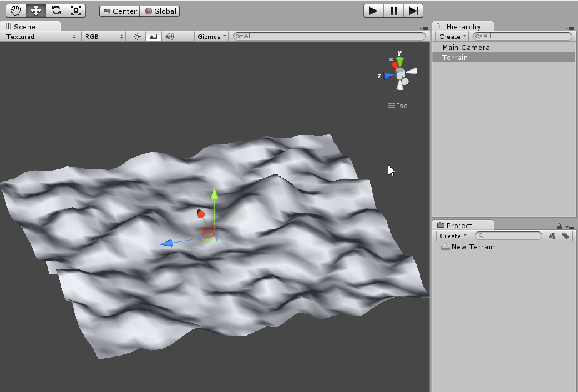Toggle scene audio speaker button

pyautogui.click(x=169, y=36)
